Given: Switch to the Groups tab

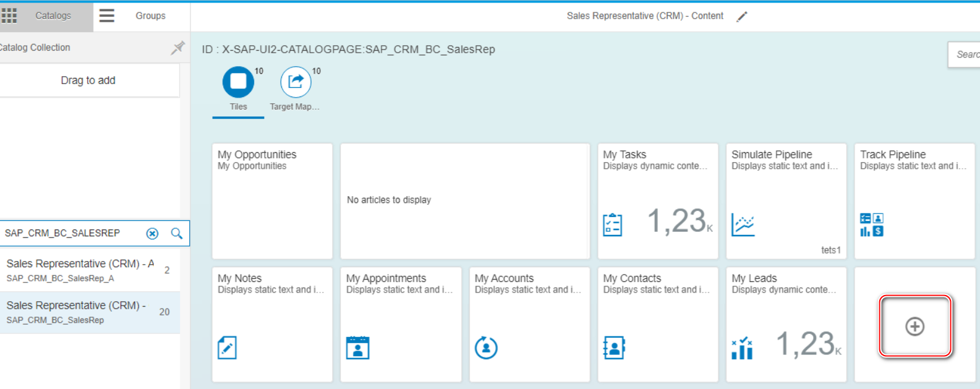Looking at the screenshot, I should click(x=150, y=16).
